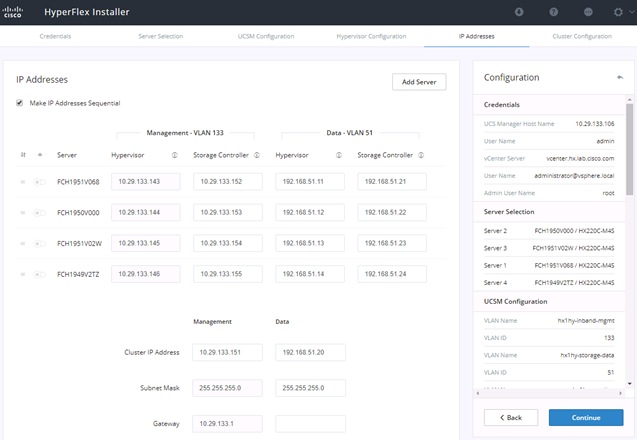Go to Cluster Configuration step tab
This screenshot has width=637, height=440.
click(x=582, y=36)
